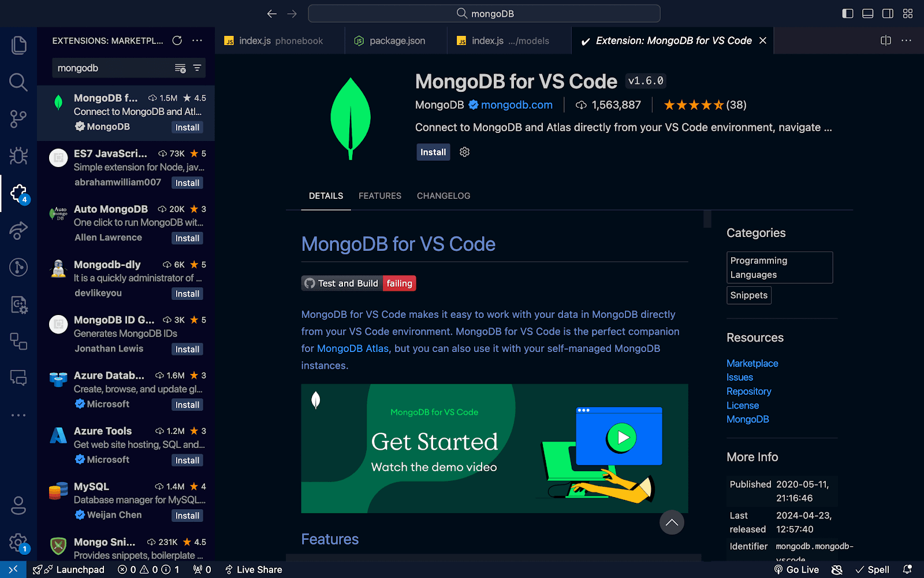
Task: Open the Accounts menu
Action: 18,506
